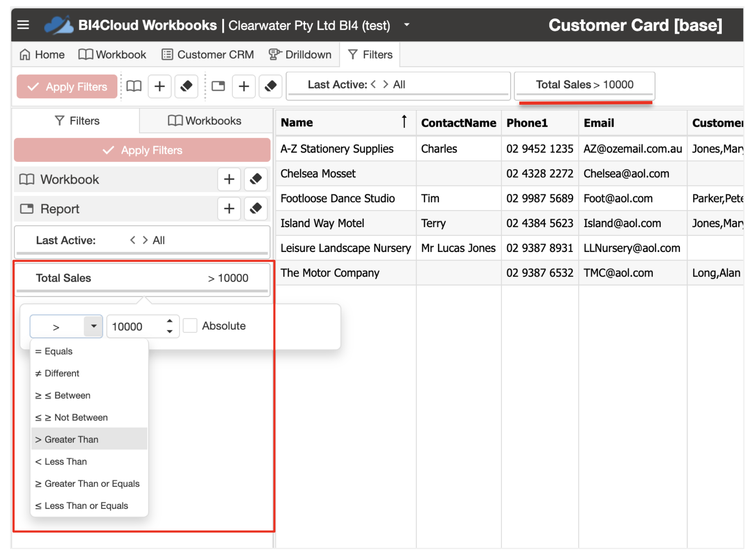The height and width of the screenshot is (557, 756).
Task: Clear report filters with toolbar eraser
Action: coord(271,86)
